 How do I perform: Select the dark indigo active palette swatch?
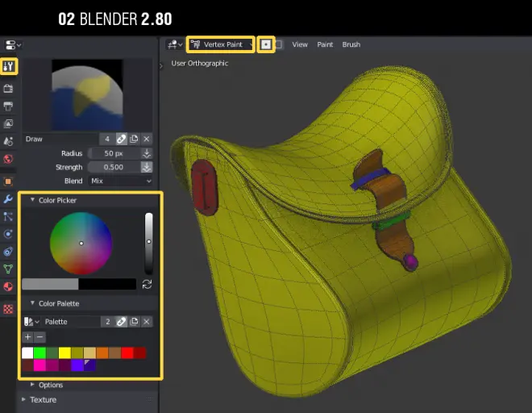[90, 365]
